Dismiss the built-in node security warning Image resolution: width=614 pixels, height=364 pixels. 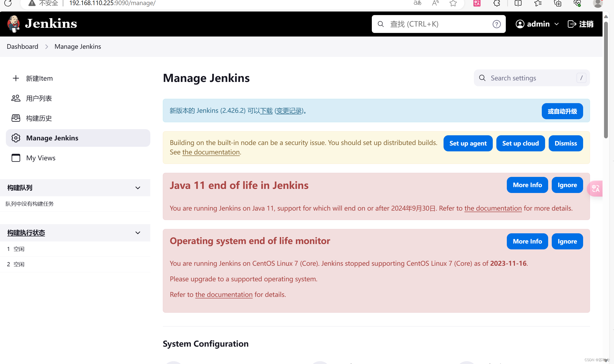point(566,143)
